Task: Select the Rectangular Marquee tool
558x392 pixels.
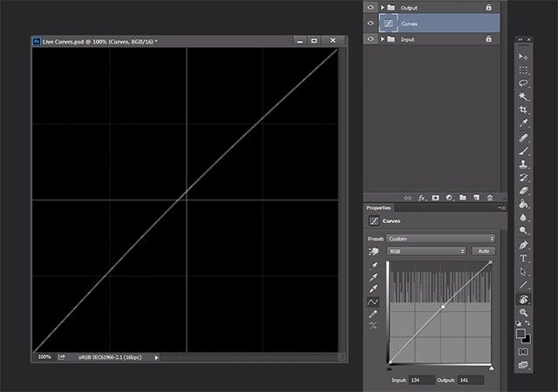Action: click(x=523, y=70)
